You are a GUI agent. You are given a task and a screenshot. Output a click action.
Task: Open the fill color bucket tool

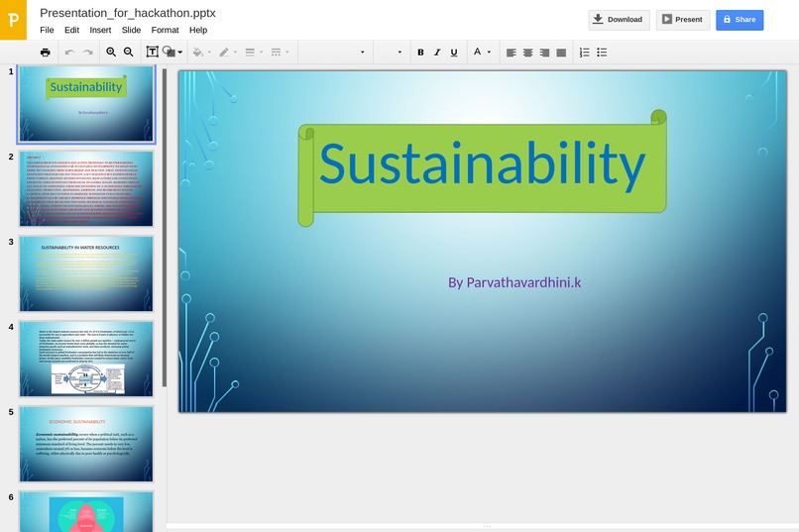click(198, 52)
